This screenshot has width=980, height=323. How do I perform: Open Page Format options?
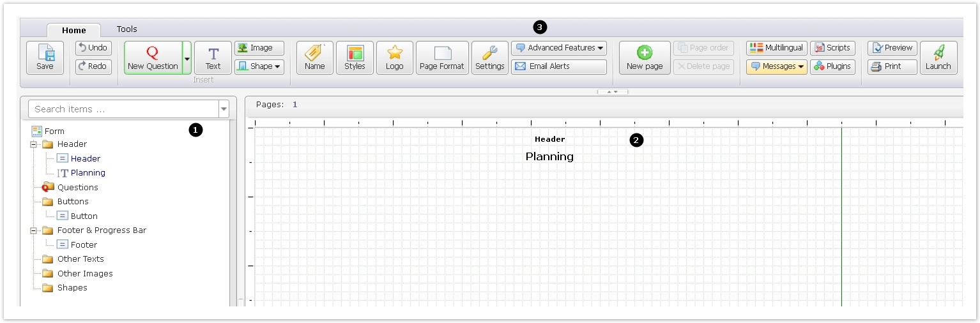(442, 57)
